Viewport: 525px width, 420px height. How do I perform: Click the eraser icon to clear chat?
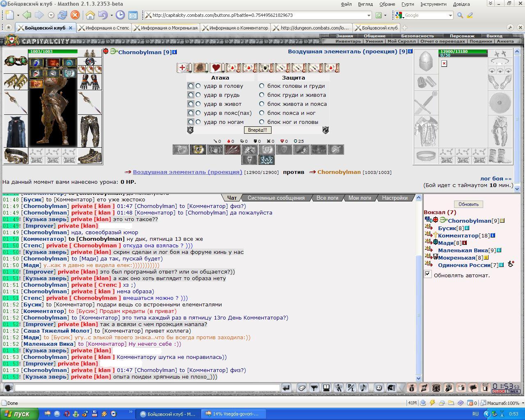pyautogui.click(x=301, y=388)
